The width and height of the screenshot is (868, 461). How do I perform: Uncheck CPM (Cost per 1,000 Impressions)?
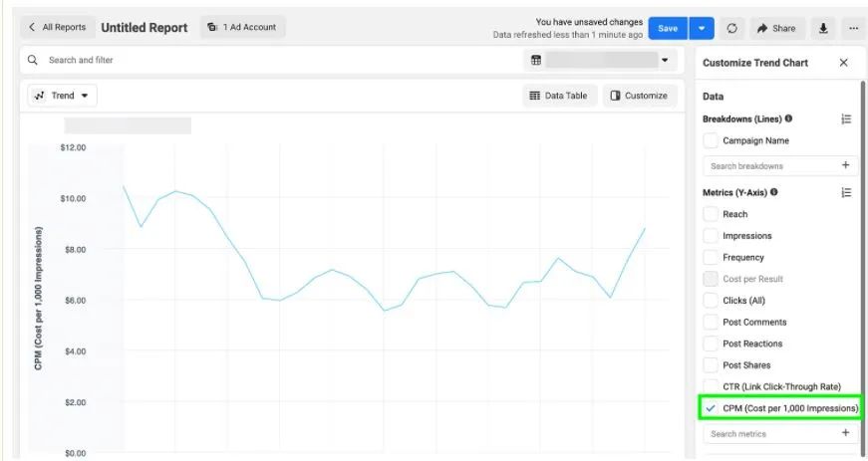coord(711,408)
